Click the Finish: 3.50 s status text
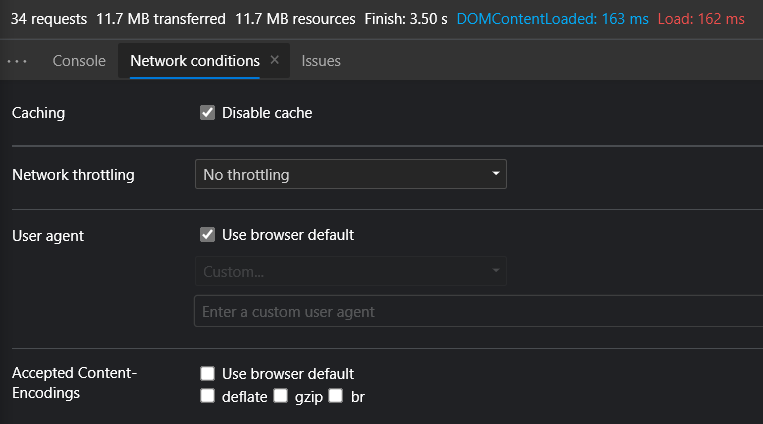The height and width of the screenshot is (424, 763). coord(406,19)
